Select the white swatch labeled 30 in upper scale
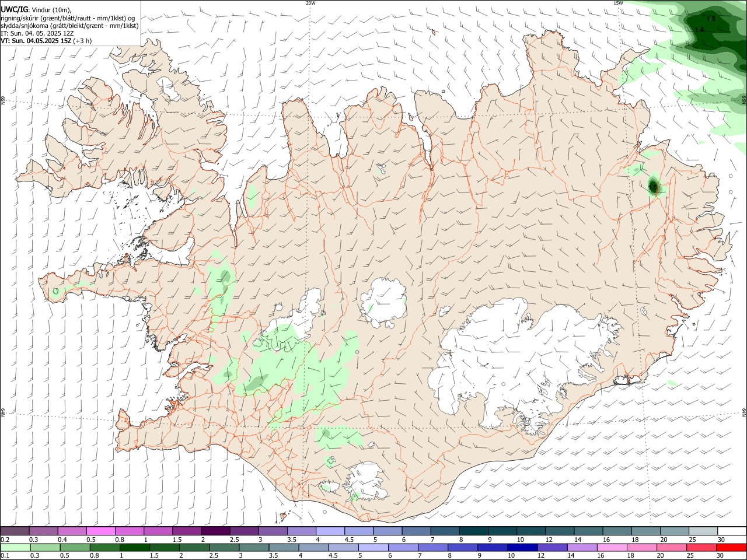Screen dimensions: 747x560 [731, 531]
